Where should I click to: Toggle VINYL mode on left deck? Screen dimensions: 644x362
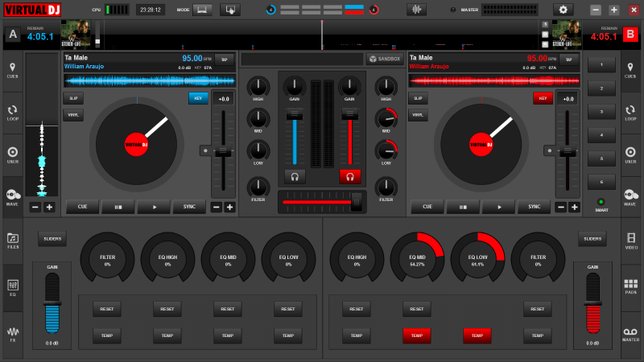point(72,115)
